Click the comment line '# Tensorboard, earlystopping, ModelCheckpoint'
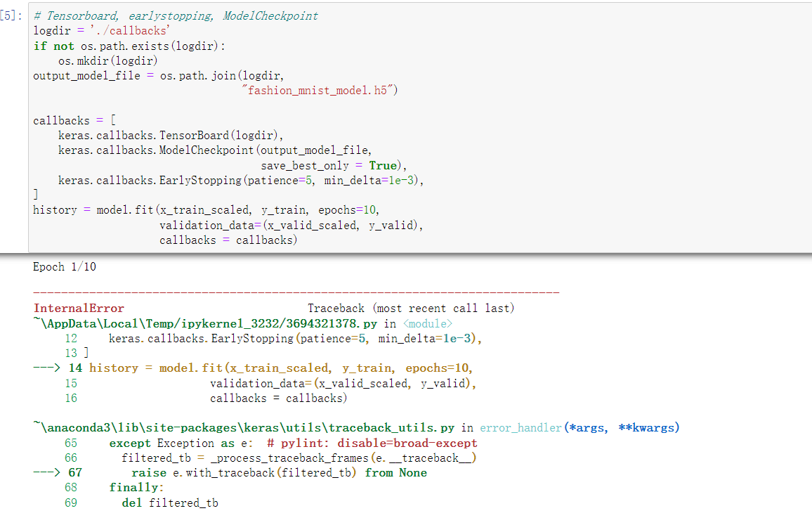The height and width of the screenshot is (525, 812). pyautogui.click(x=176, y=16)
